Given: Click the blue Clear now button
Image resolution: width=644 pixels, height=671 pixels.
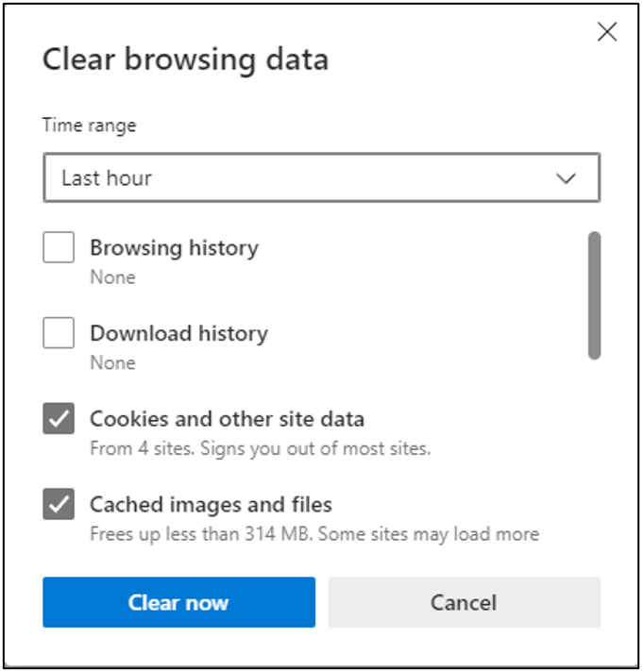Looking at the screenshot, I should [x=179, y=602].
